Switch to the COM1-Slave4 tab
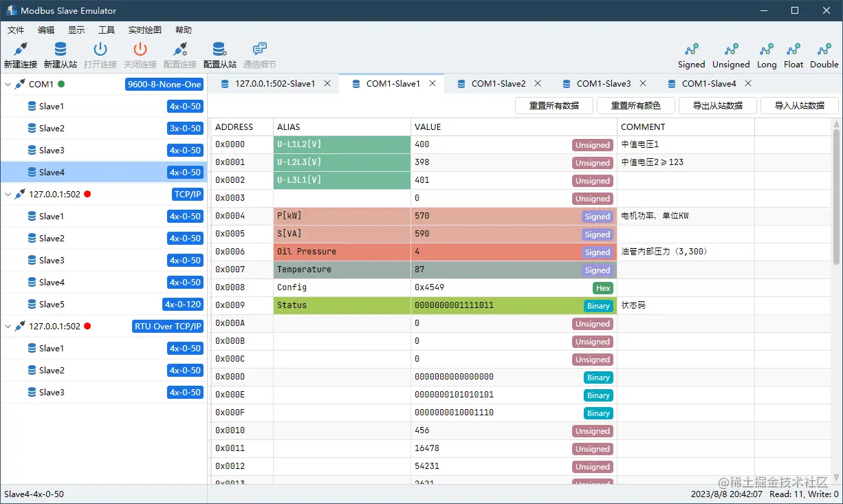843x504 pixels. [x=708, y=84]
